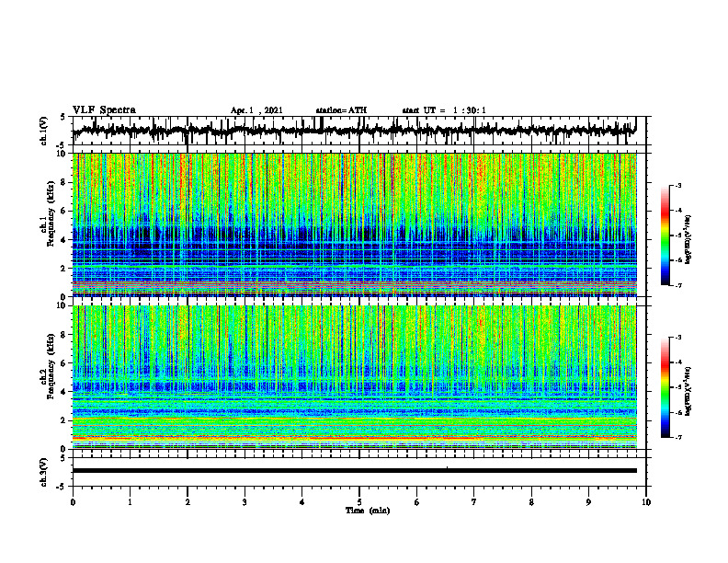This screenshot has width=728, height=563.
Task: Click the "ch.1(V)" axis label at top
Action: point(44,131)
